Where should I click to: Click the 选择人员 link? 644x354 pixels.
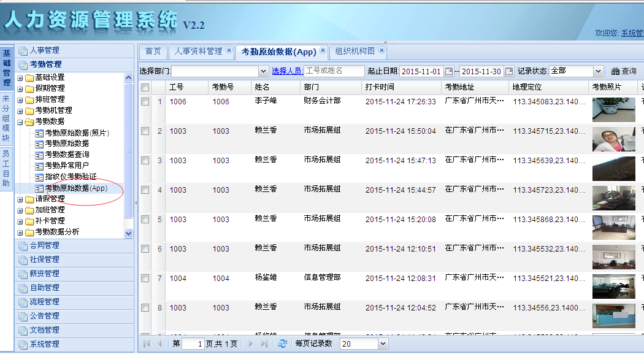(x=286, y=71)
